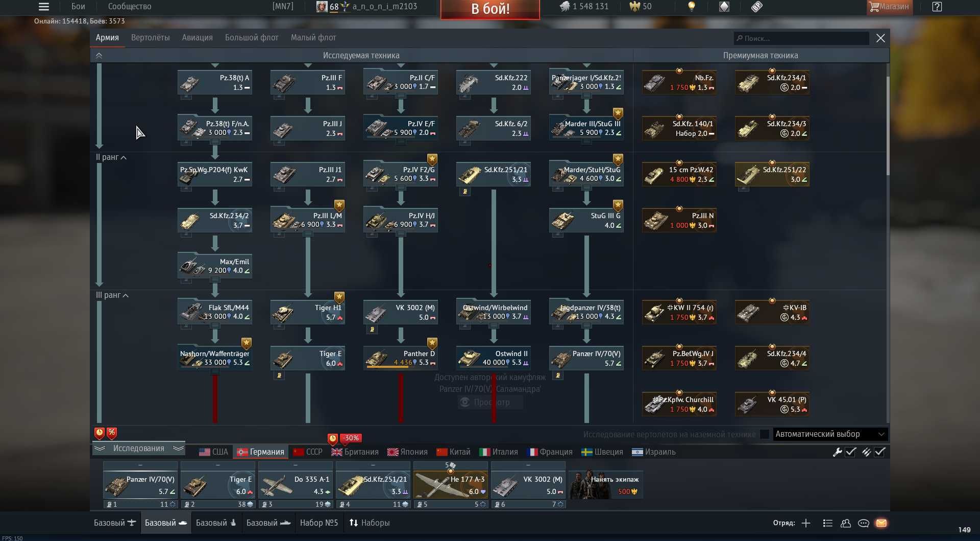
Task: Open the Pz.IV F2/G group folder
Action: [401, 174]
